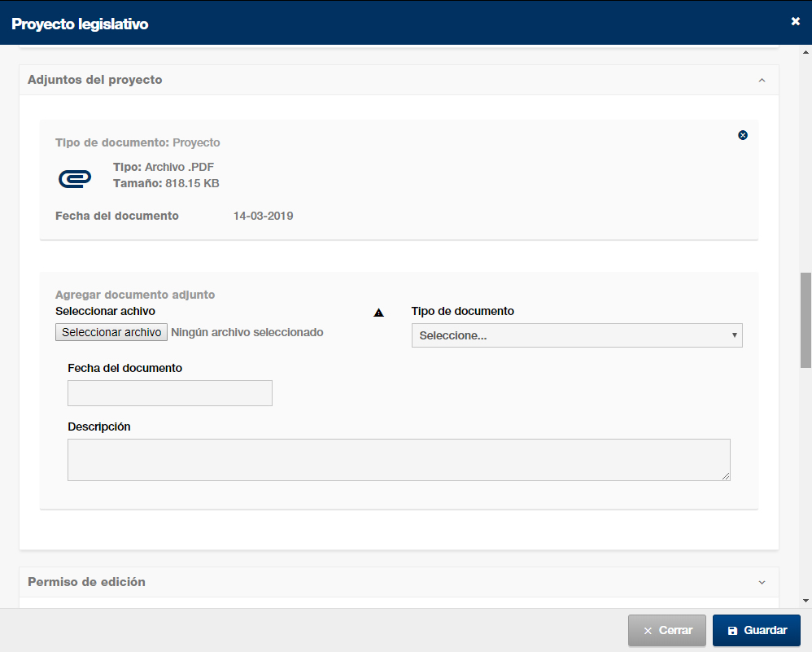Remove the attached Proyecto document
The height and width of the screenshot is (652, 812).
pyautogui.click(x=743, y=135)
